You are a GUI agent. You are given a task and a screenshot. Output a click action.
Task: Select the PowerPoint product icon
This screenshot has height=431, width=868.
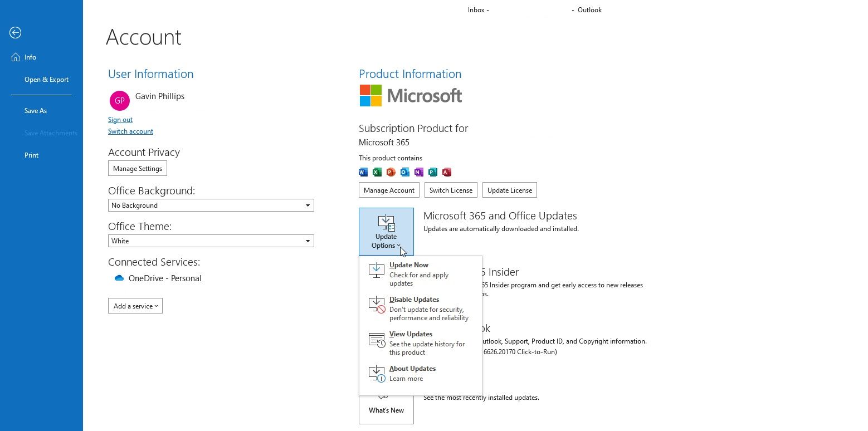pyautogui.click(x=391, y=172)
